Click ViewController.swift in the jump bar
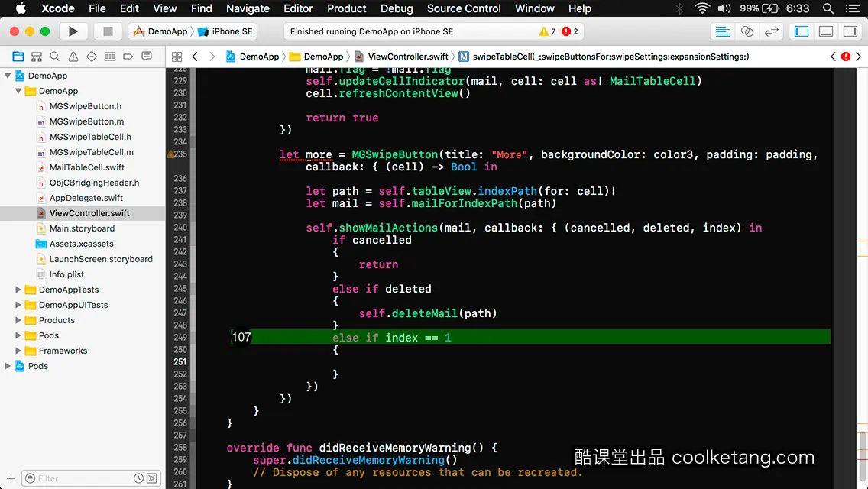This screenshot has height=489, width=868. (x=401, y=57)
